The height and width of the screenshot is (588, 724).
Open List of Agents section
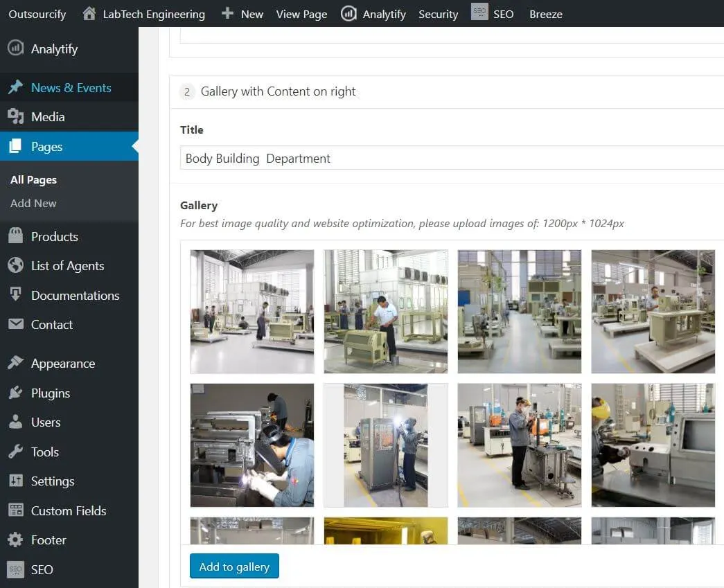point(69,266)
